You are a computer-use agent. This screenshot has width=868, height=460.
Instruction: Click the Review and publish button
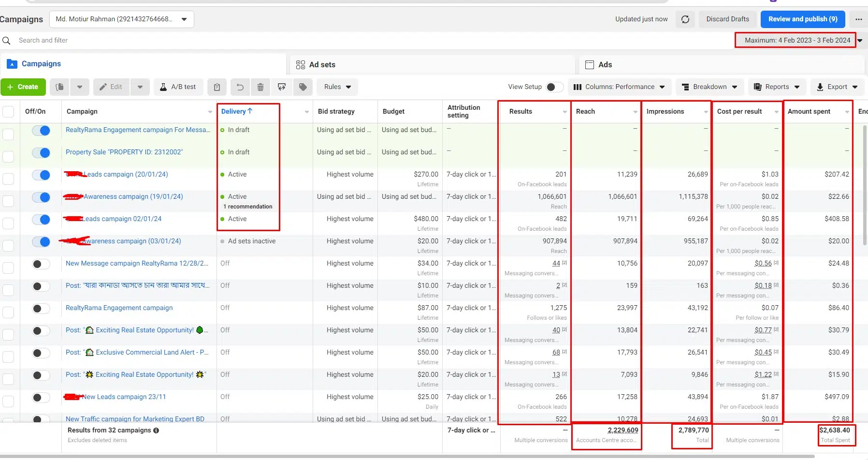[803, 19]
